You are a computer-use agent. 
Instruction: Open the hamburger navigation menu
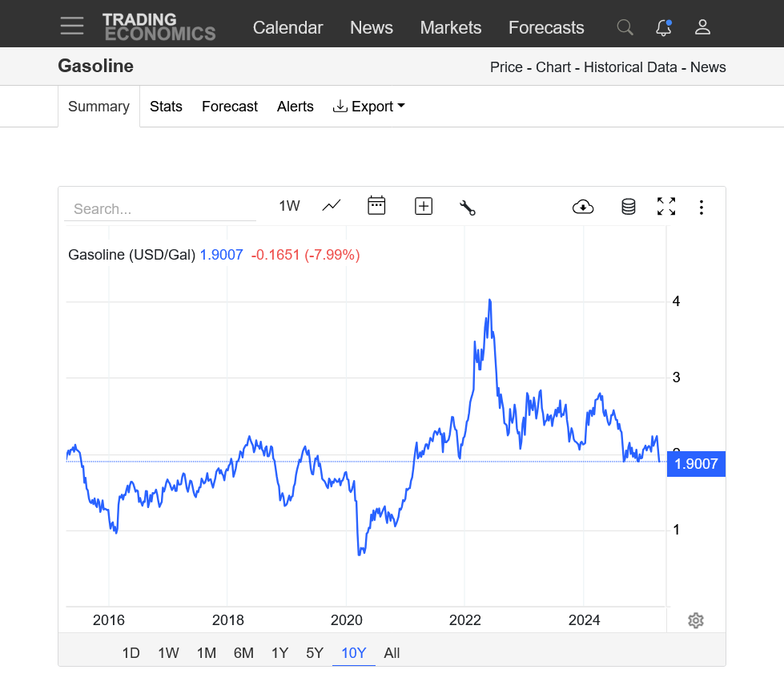click(x=72, y=26)
